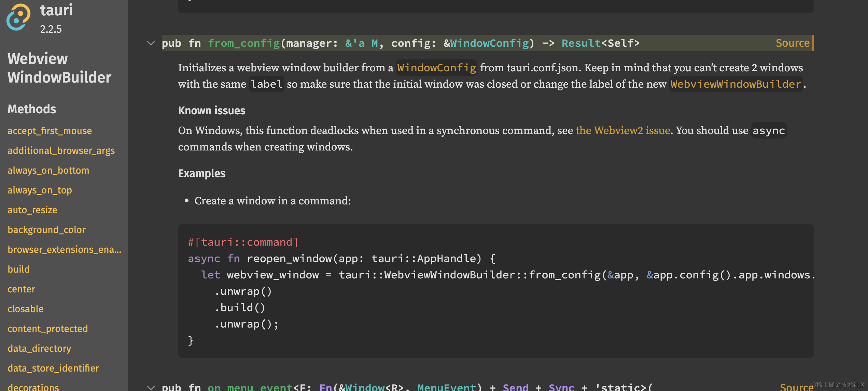This screenshot has height=391, width=868.
Task: Click the Result type in signature
Action: (581, 43)
